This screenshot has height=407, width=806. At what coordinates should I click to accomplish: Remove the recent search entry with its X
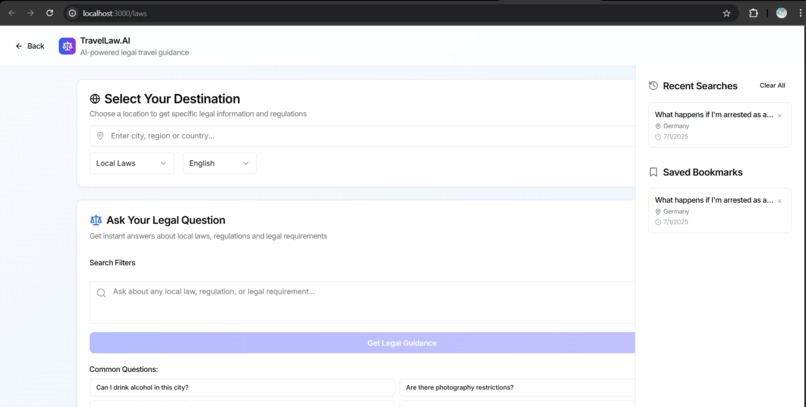coord(779,116)
